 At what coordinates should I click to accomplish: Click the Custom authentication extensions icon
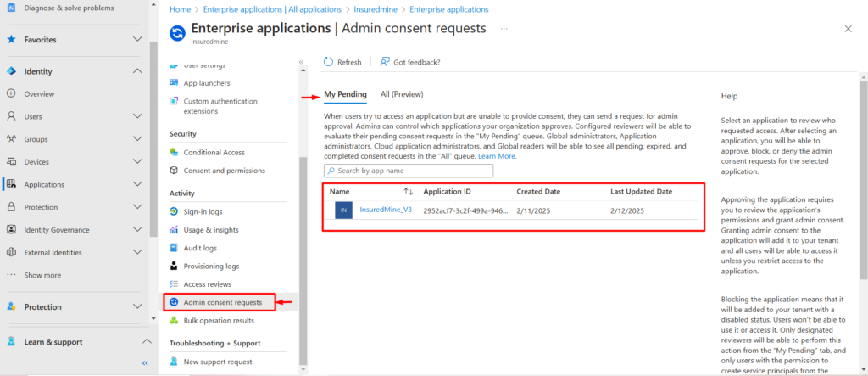tap(174, 102)
